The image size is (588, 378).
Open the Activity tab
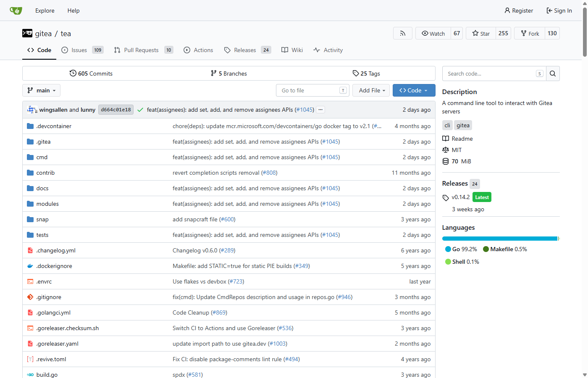point(328,50)
